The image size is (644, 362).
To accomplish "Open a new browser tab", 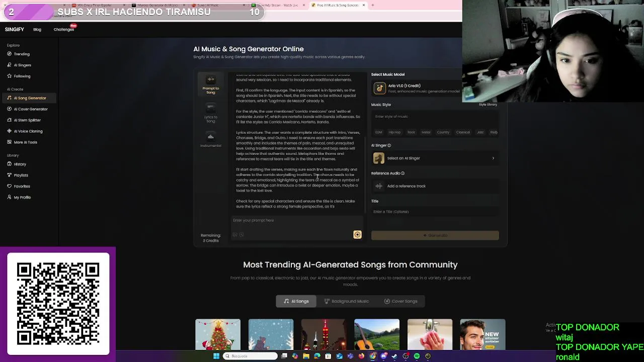I will [373, 5].
